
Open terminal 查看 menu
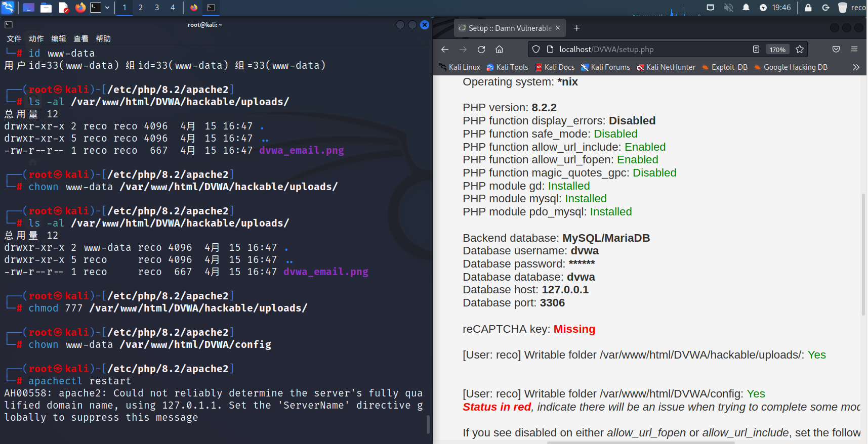[x=81, y=39]
